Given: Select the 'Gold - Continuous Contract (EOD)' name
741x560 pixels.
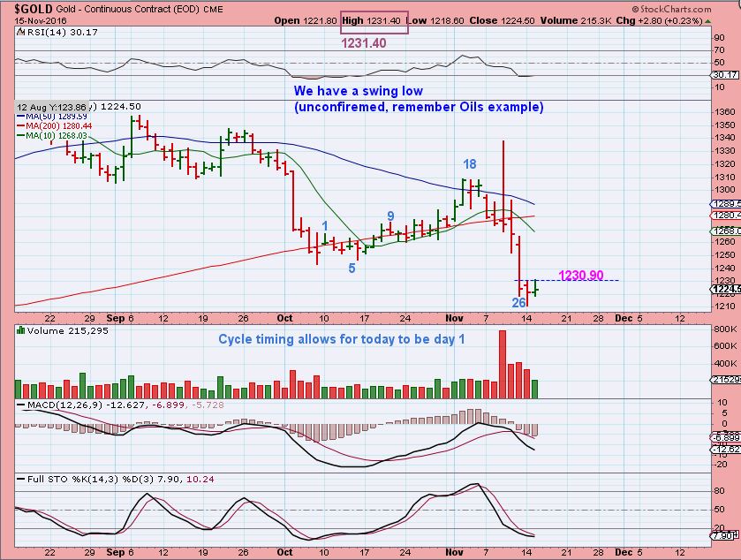Looking at the screenshot, I should click(127, 9).
